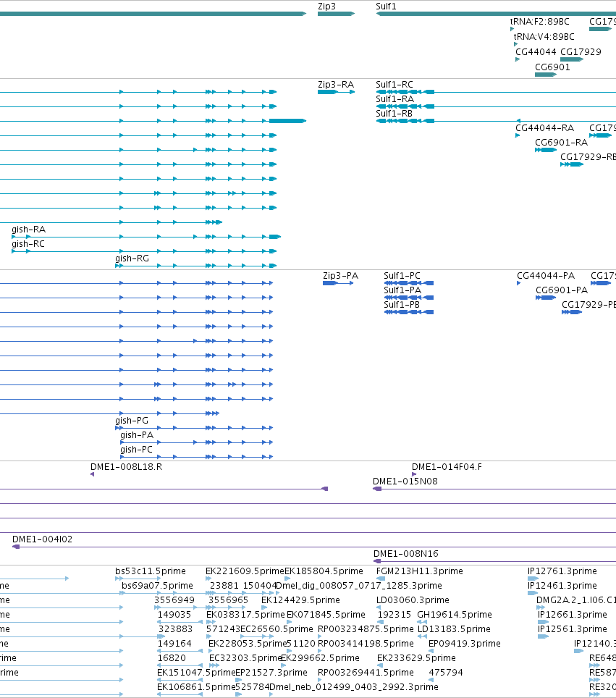This screenshot has height=698, width=616.
Task: Open the bs69a07.5prime EST label
Action: [158, 585]
